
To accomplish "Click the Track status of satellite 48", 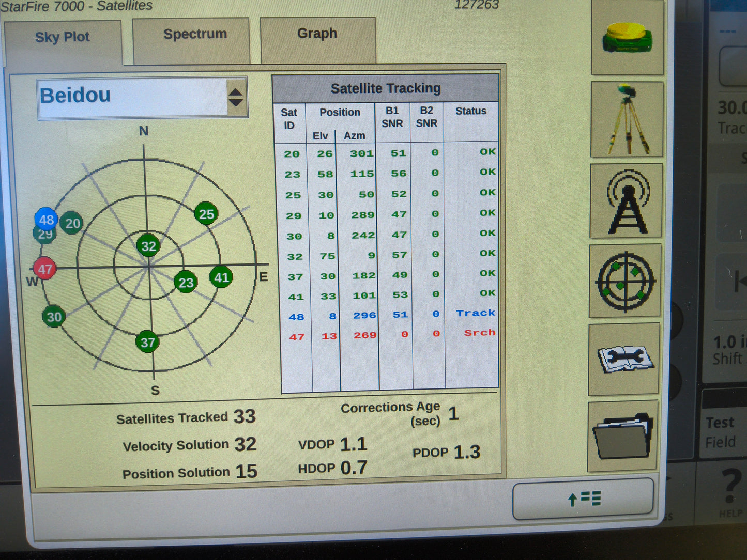I will click(x=476, y=313).
